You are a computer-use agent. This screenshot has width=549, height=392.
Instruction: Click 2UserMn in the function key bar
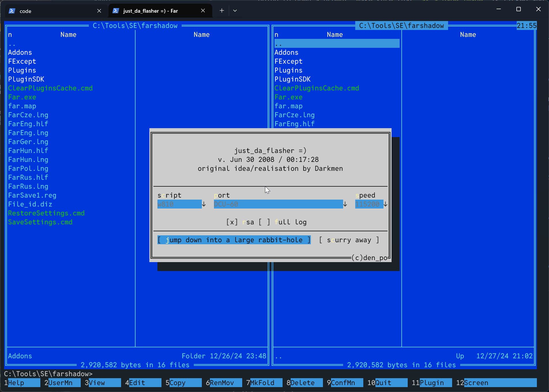coord(63,383)
